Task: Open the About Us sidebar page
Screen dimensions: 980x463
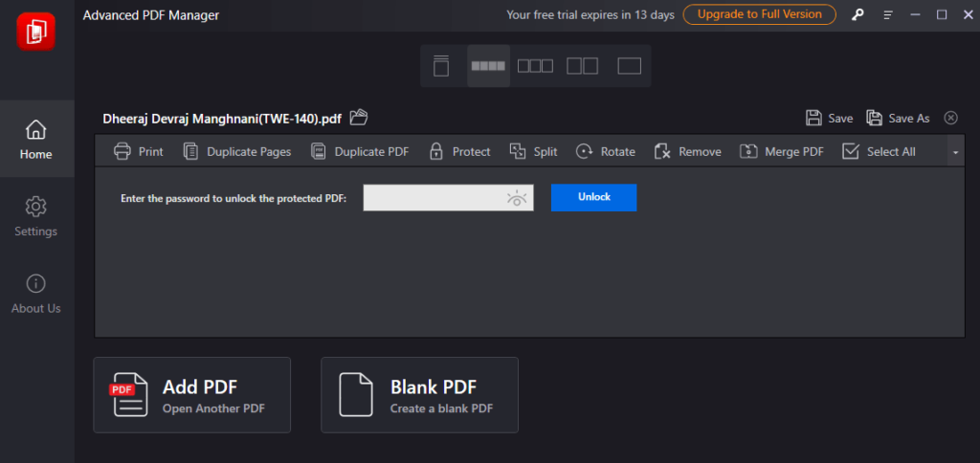Action: [x=36, y=293]
